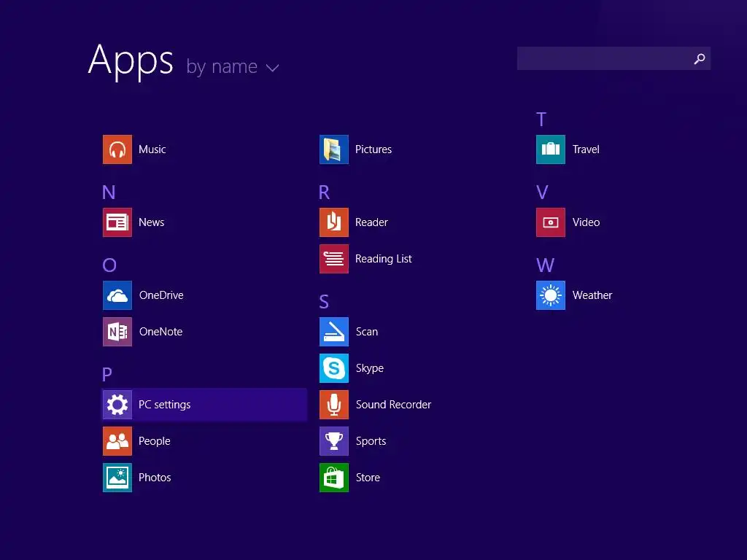Select the V group letter header
Screen dimensions: 747x560
542,192
